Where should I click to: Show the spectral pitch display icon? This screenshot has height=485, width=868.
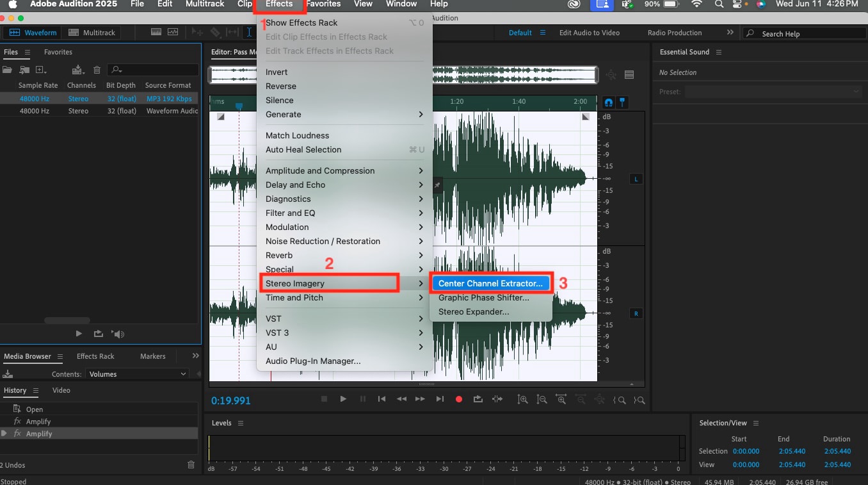click(173, 32)
